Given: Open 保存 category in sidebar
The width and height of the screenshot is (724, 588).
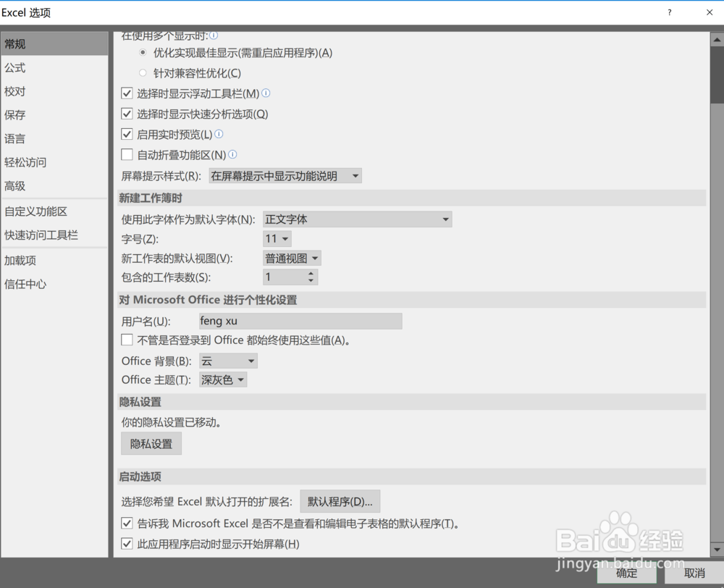Looking at the screenshot, I should point(54,115).
